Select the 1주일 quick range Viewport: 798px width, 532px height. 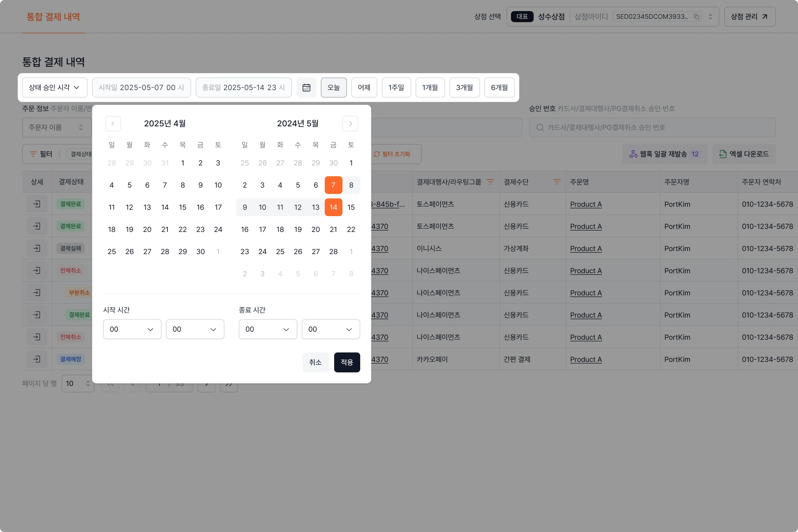396,88
